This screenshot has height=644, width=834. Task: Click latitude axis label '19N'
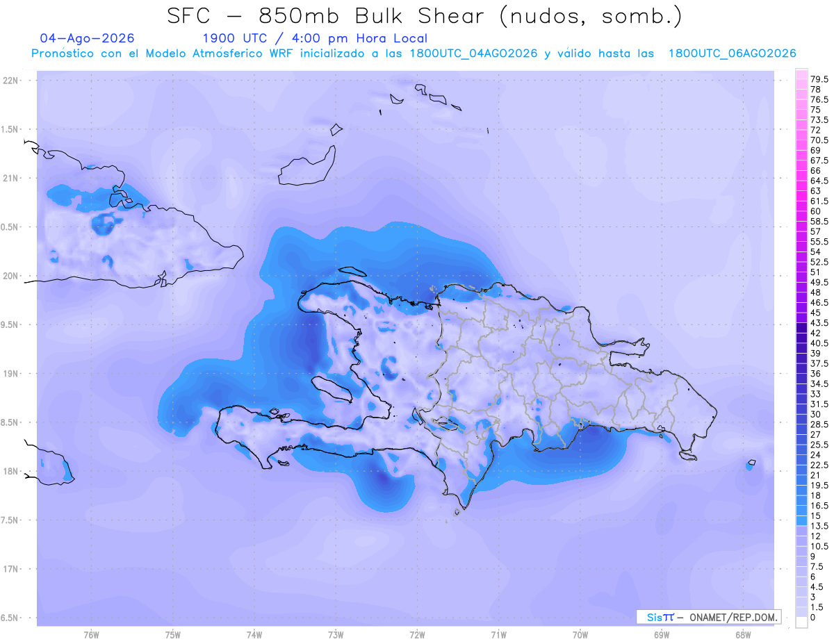pyautogui.click(x=10, y=374)
